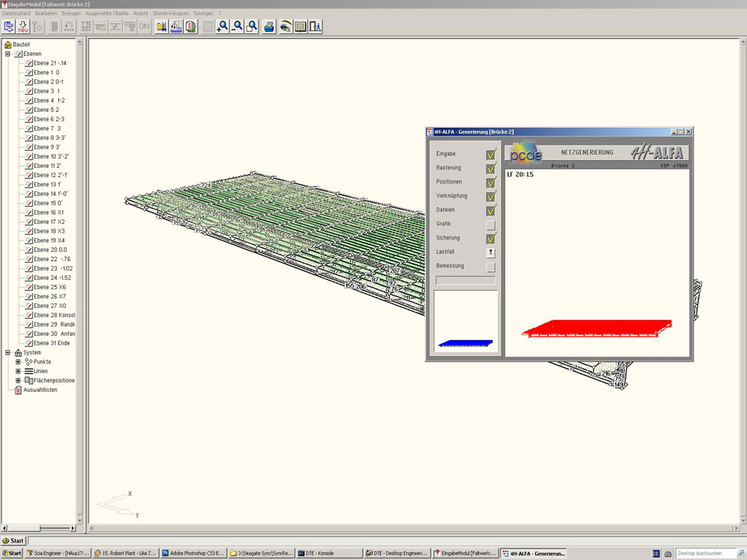
Task: Collapse the Ebenen tree node
Action: 8,54
